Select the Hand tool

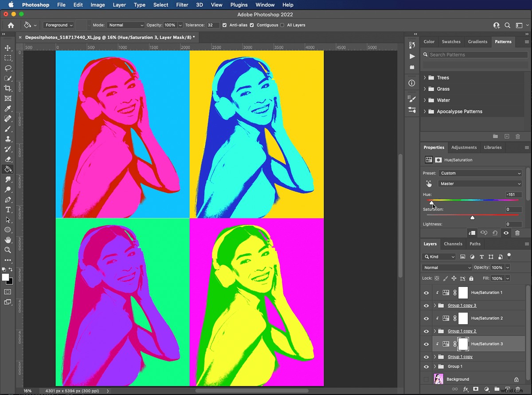(8, 240)
